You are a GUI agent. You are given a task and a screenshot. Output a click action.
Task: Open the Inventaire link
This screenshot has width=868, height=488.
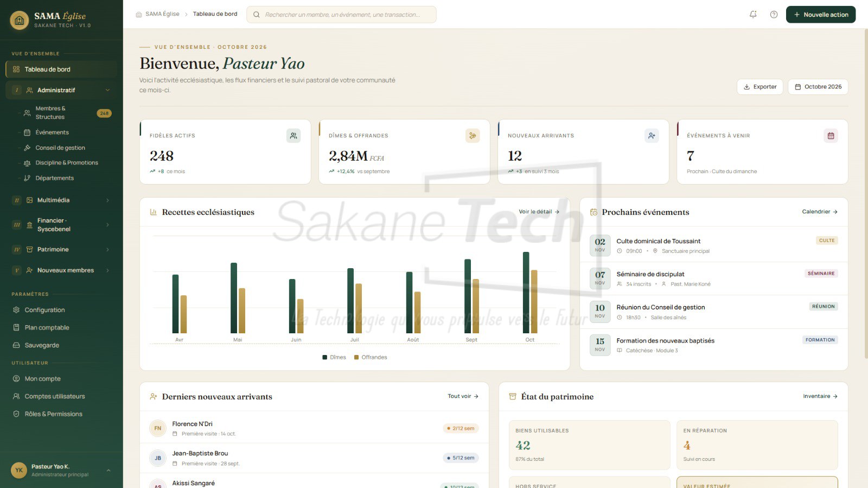tap(820, 396)
